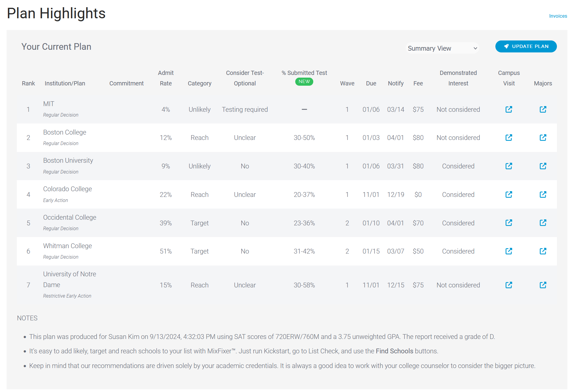Click the 'Find Schools' bold text in notes
This screenshot has width=568, height=392.
(x=394, y=351)
